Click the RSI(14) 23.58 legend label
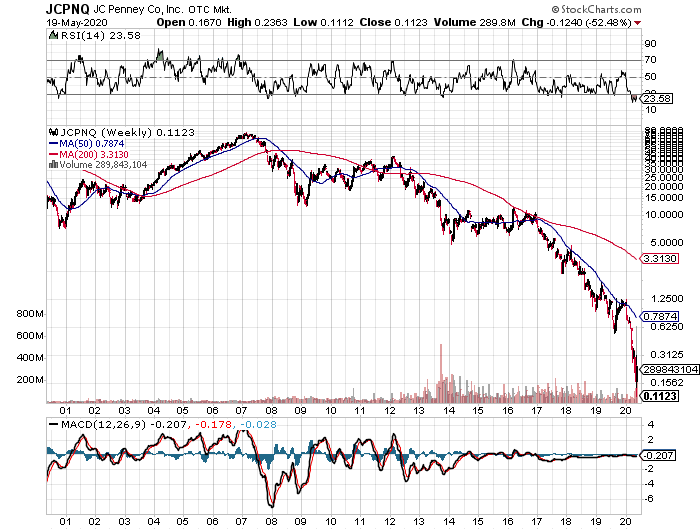This screenshot has height=530, width=700. tap(100, 35)
